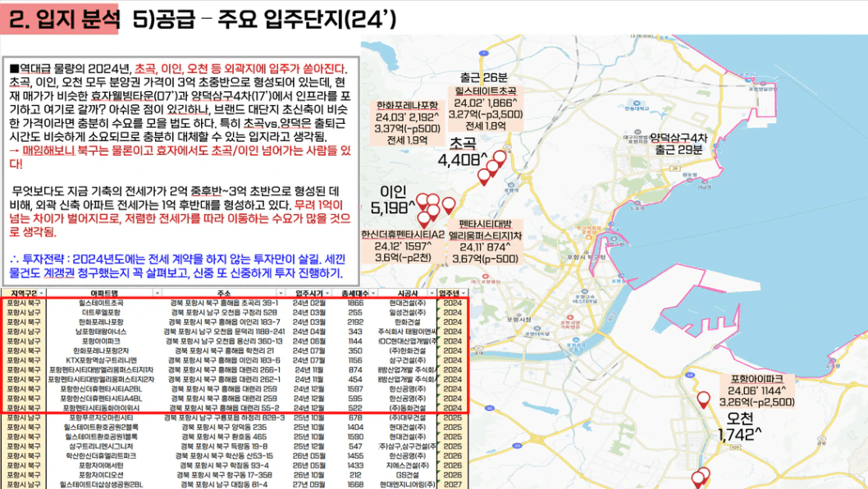The image size is (868, 489).
Task: Open the 주소 column filter dropdown
Action: coord(281,292)
